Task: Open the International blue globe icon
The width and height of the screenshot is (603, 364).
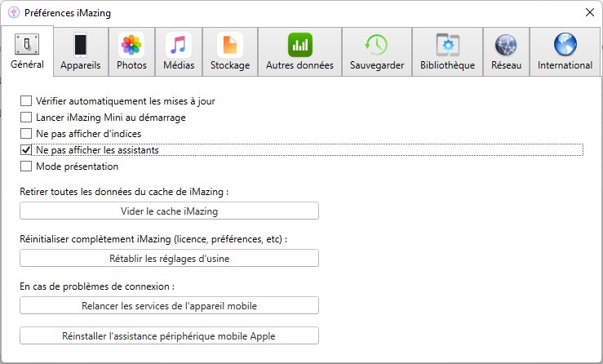Action: (x=565, y=45)
